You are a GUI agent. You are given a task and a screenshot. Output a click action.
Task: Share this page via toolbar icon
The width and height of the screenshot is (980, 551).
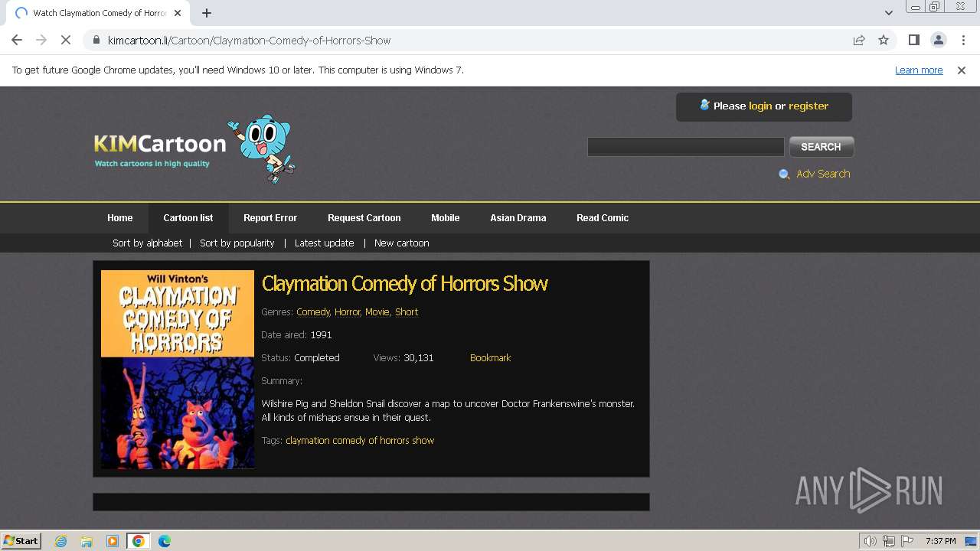pos(859,41)
